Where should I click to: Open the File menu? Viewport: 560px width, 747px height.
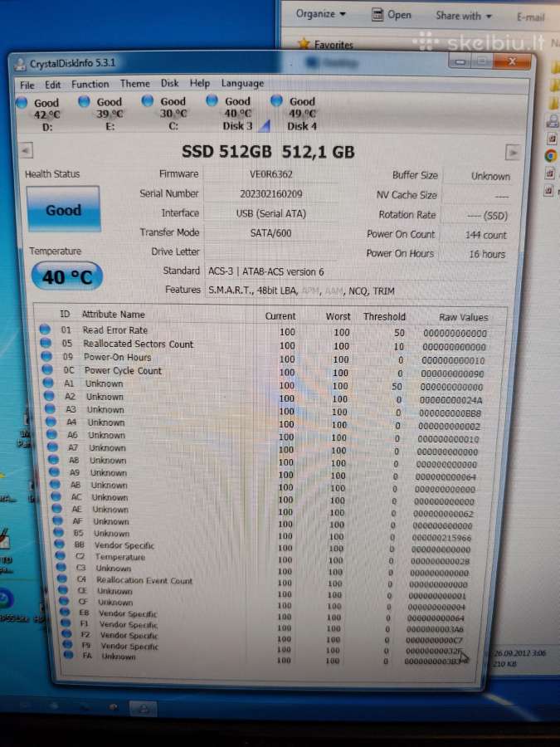tap(27, 85)
